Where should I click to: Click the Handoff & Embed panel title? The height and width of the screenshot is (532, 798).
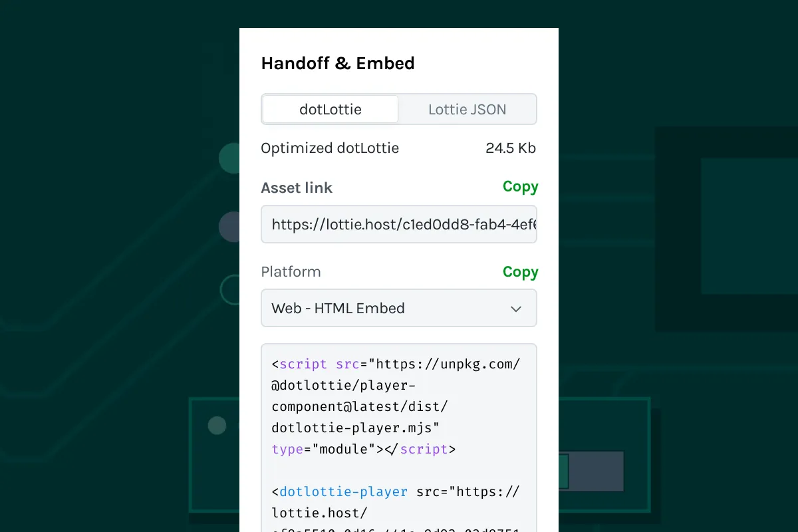coord(338,63)
